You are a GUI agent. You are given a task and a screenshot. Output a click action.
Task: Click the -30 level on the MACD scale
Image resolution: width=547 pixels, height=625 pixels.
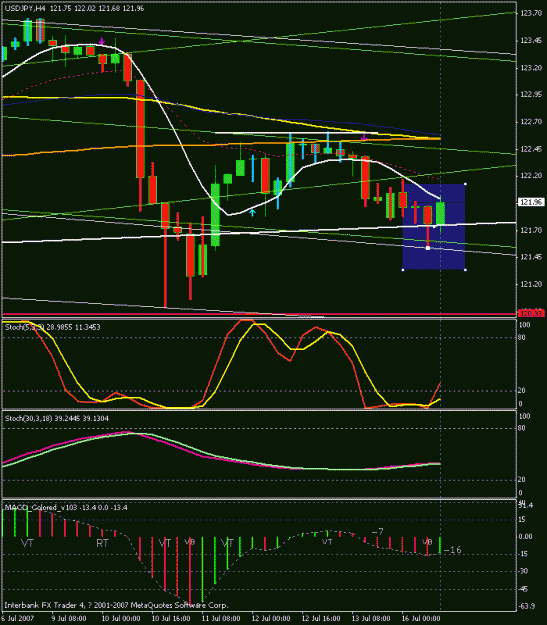click(x=523, y=571)
